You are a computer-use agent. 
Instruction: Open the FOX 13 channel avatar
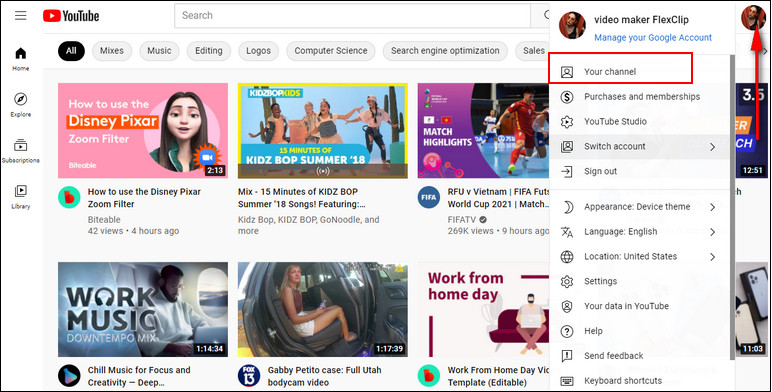point(249,376)
